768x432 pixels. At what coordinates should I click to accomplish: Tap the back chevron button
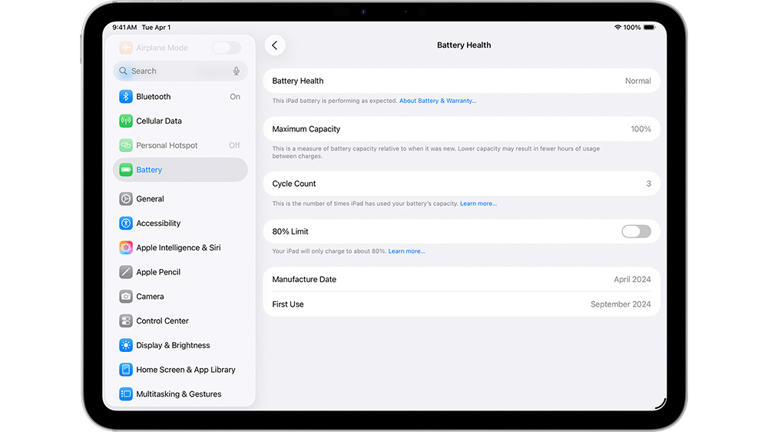pos(275,46)
